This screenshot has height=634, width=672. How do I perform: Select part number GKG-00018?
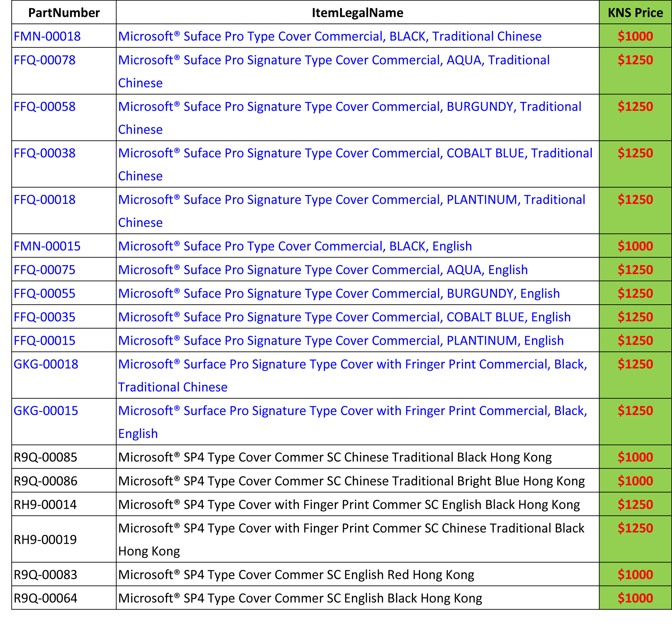[x=46, y=364]
